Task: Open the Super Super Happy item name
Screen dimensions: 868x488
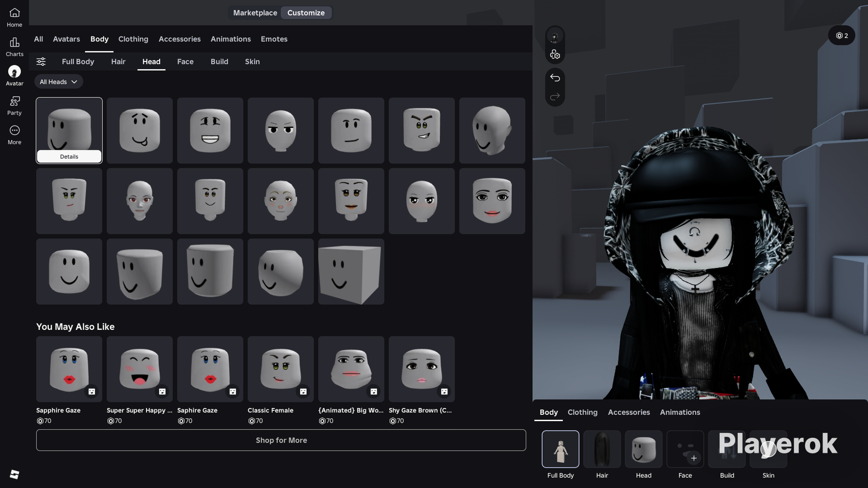Action: (140, 410)
